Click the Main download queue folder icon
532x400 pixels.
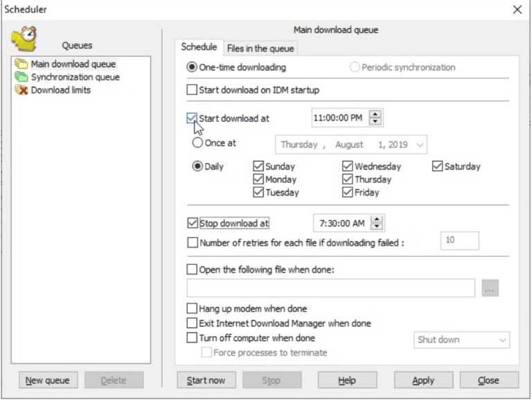[21, 64]
